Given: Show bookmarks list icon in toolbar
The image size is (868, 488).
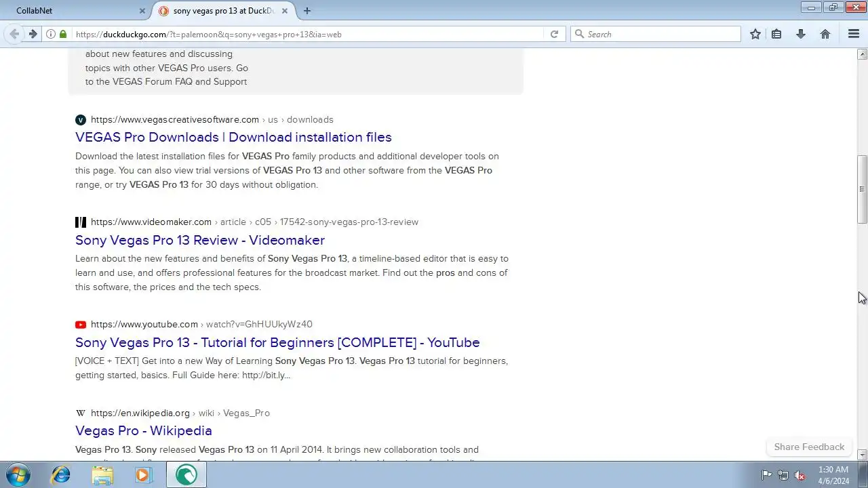Looking at the screenshot, I should click(776, 34).
